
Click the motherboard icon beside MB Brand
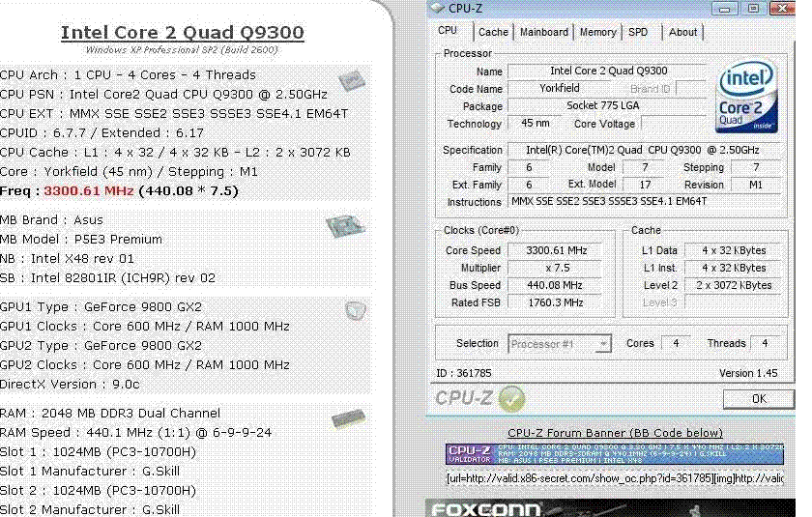click(x=345, y=225)
